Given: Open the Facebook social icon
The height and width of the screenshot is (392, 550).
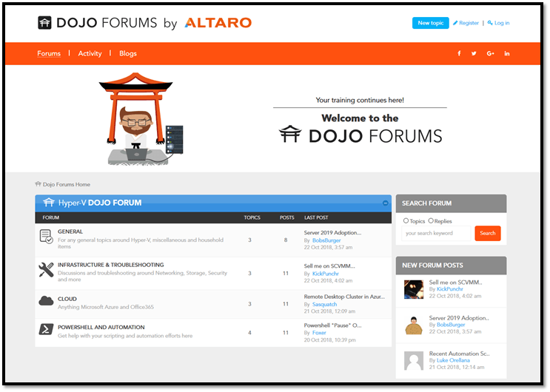Looking at the screenshot, I should coord(459,53).
